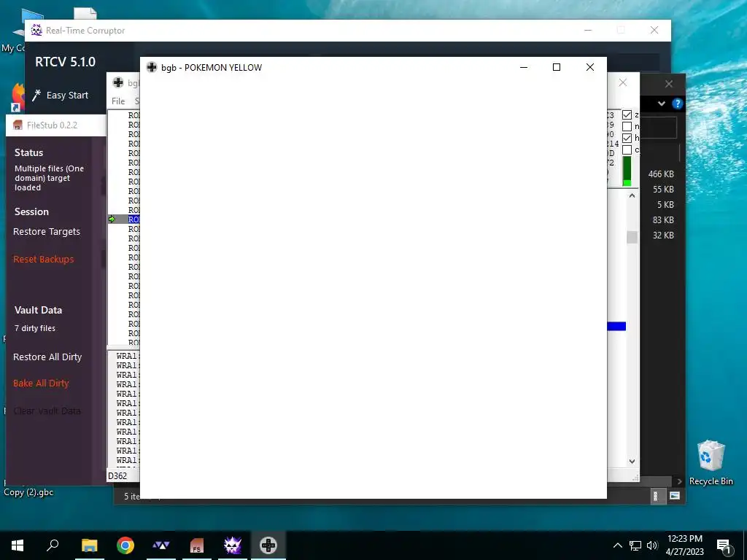
Task: Open Windows Start menu
Action: pyautogui.click(x=18, y=545)
